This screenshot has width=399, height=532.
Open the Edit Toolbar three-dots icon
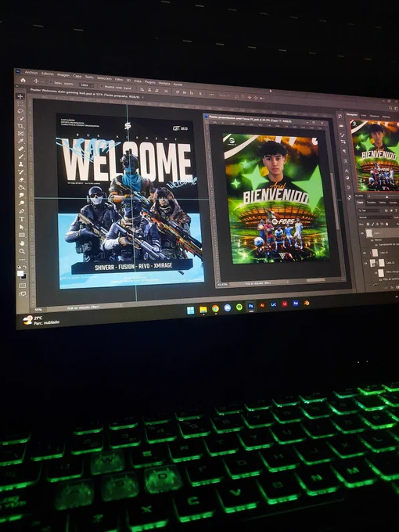pos(22,260)
